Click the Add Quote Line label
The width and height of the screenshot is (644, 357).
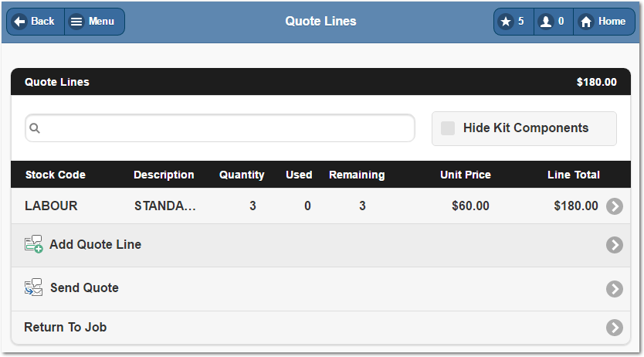tap(95, 244)
